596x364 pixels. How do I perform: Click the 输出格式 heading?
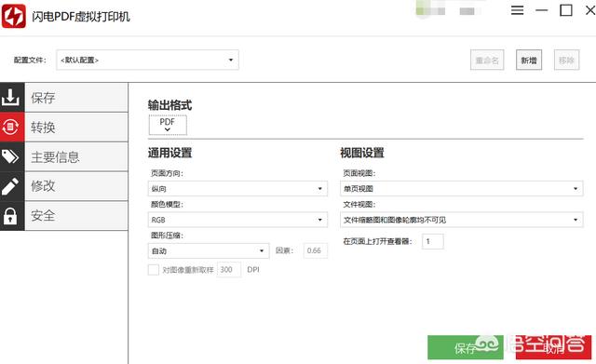pyautogui.click(x=169, y=105)
